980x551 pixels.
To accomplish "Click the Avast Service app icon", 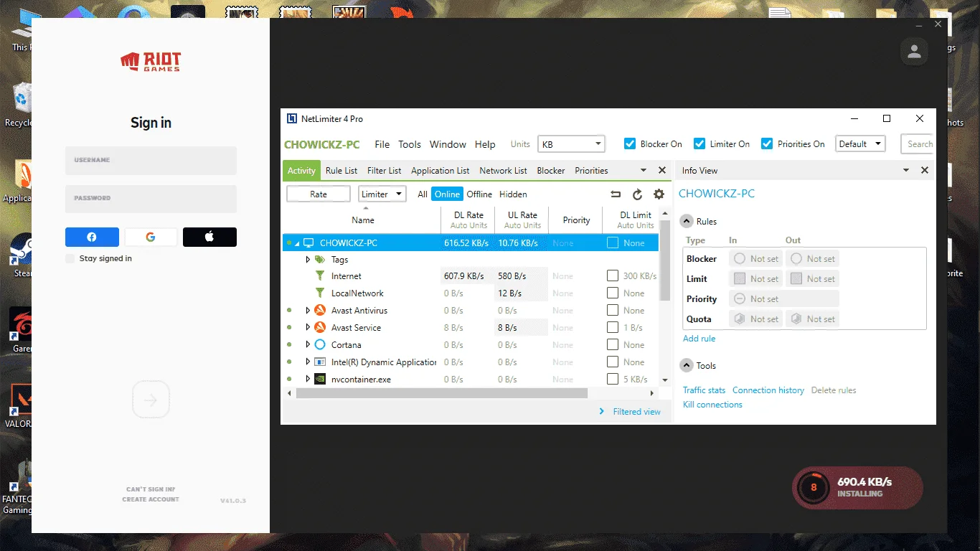I will pyautogui.click(x=320, y=328).
